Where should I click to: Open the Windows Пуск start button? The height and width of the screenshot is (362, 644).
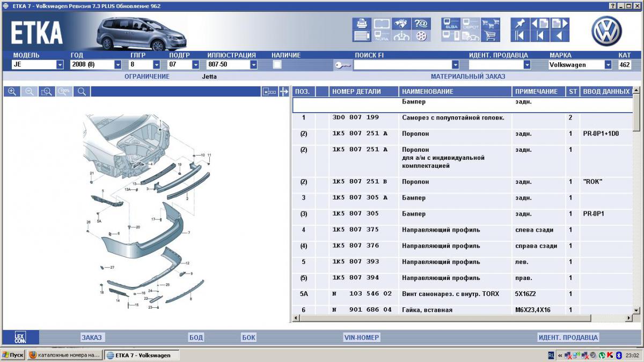(x=13, y=355)
